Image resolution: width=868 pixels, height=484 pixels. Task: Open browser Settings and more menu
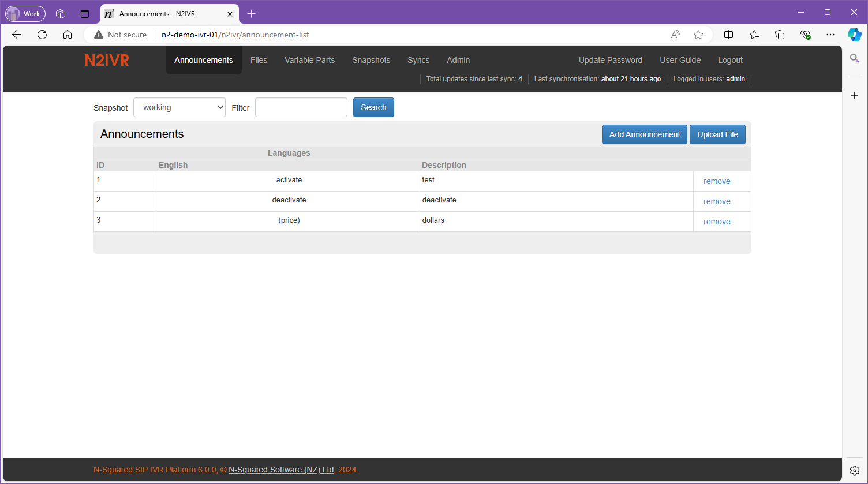pyautogui.click(x=830, y=35)
